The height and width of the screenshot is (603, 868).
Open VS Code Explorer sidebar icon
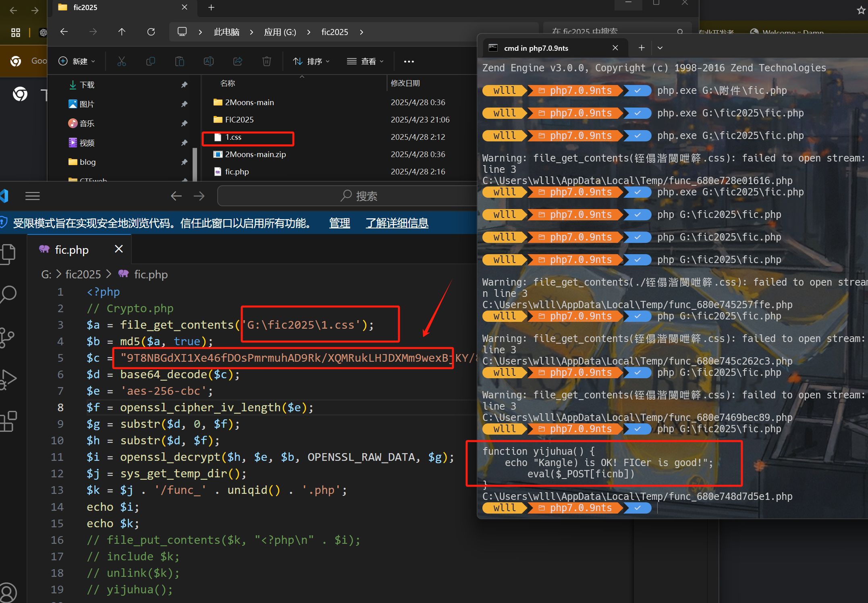click(8, 254)
